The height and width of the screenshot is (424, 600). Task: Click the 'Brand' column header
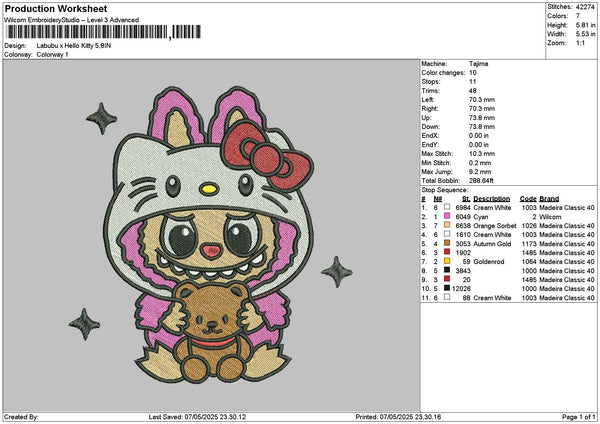549,199
